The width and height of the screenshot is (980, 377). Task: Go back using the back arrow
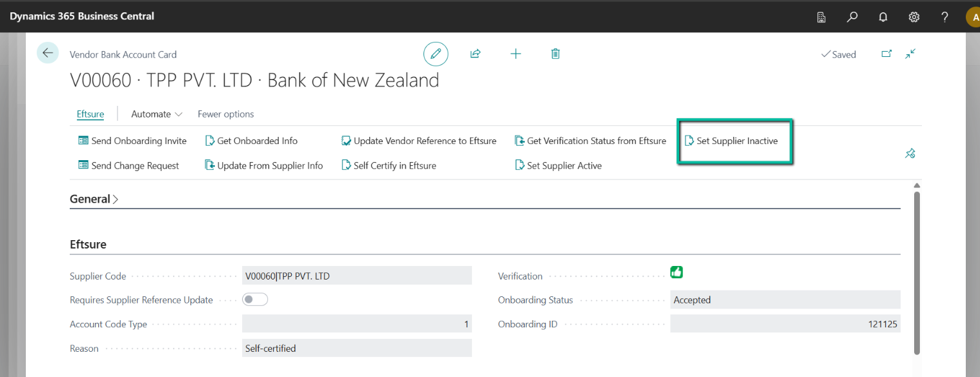(x=48, y=53)
